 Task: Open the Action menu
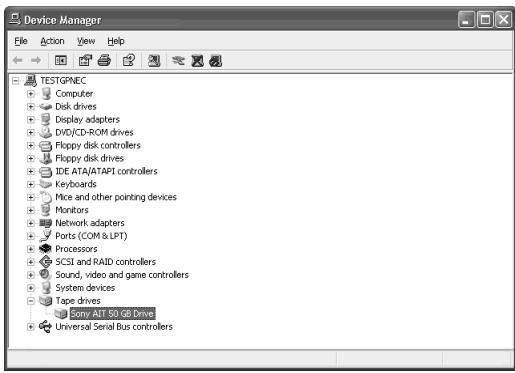52,41
